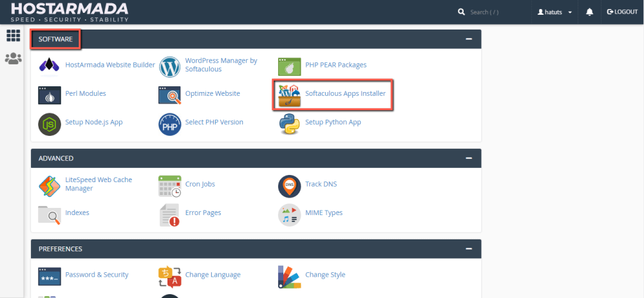Open the Setup Python App link
The image size is (644, 298).
333,122
